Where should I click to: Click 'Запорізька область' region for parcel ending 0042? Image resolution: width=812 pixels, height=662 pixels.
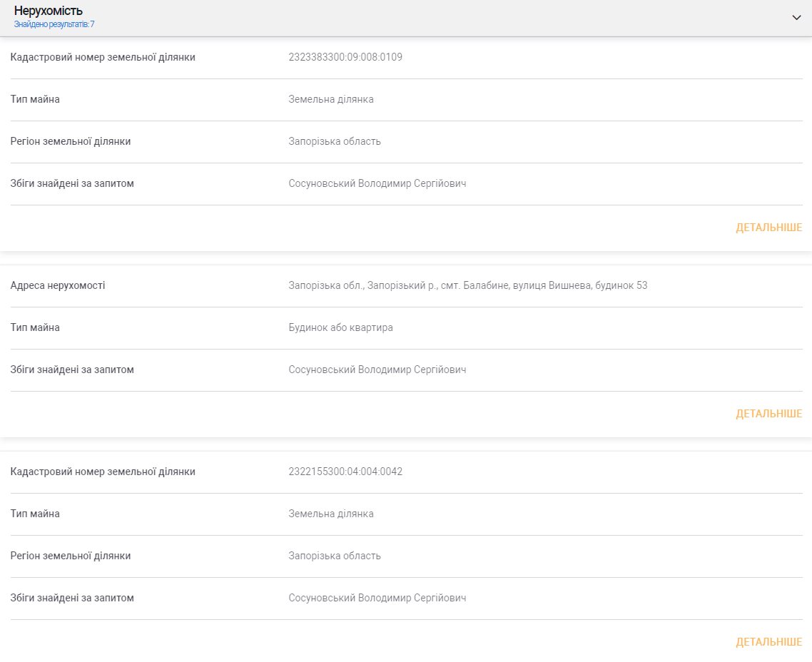[x=335, y=556]
